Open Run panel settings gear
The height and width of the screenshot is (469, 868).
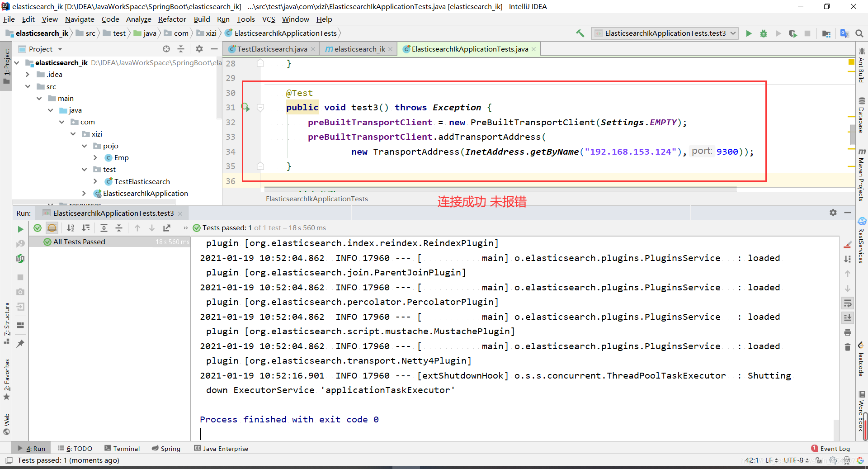(833, 213)
